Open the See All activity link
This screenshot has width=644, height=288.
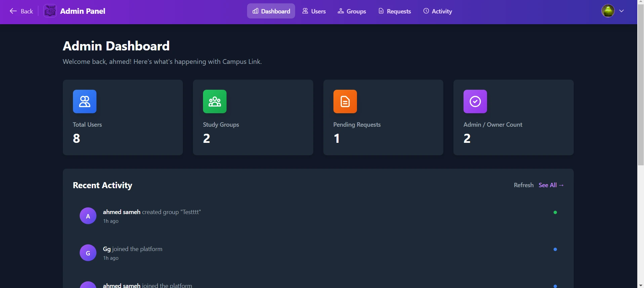551,185
